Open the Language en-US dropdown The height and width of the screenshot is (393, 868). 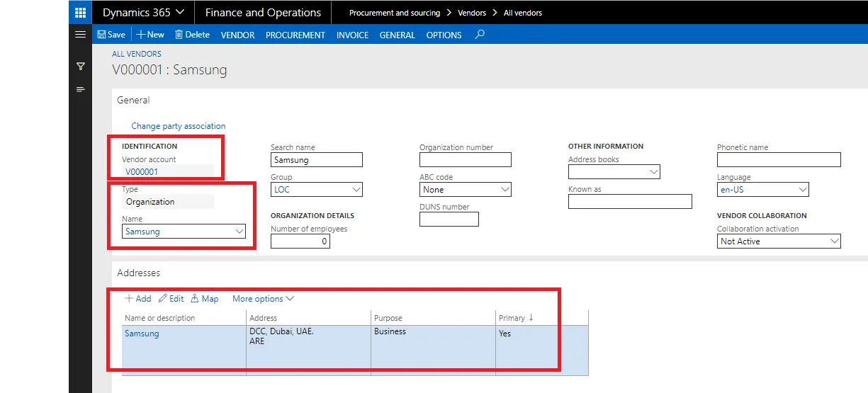pyautogui.click(x=802, y=190)
